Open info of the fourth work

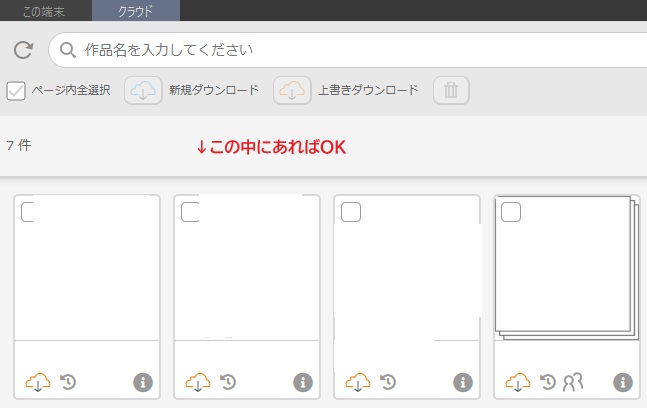tap(622, 382)
